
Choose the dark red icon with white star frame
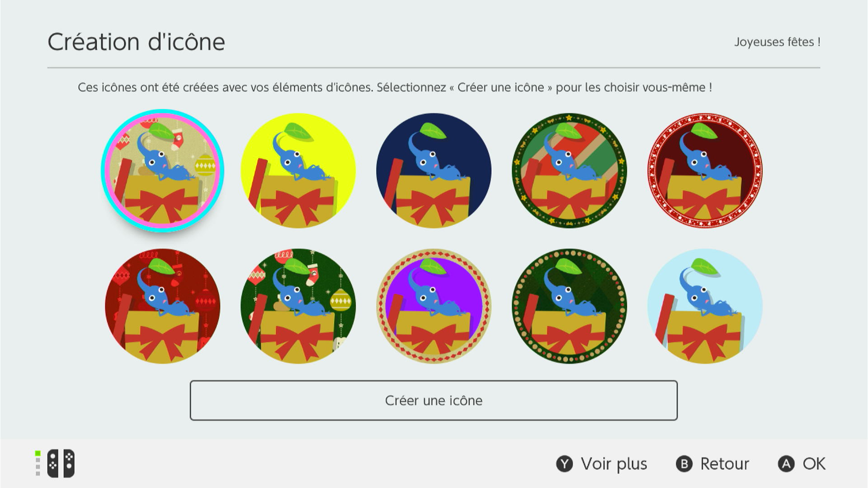point(705,171)
